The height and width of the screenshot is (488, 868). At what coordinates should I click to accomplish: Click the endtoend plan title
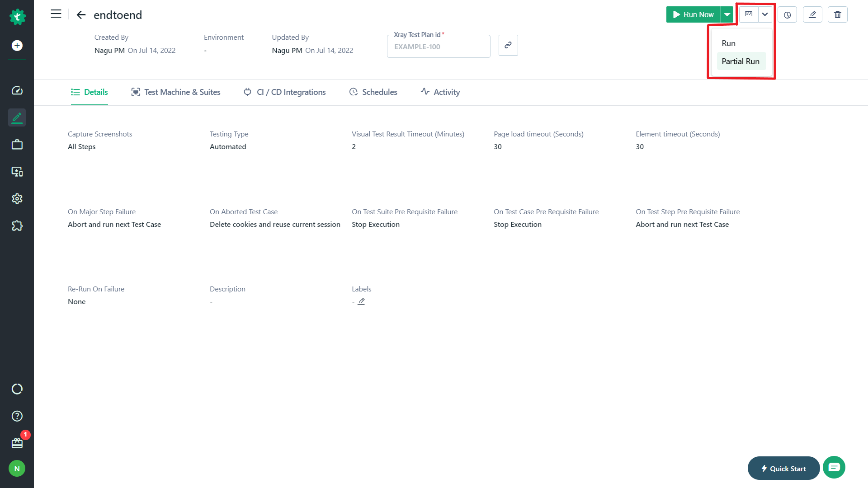pos(118,15)
